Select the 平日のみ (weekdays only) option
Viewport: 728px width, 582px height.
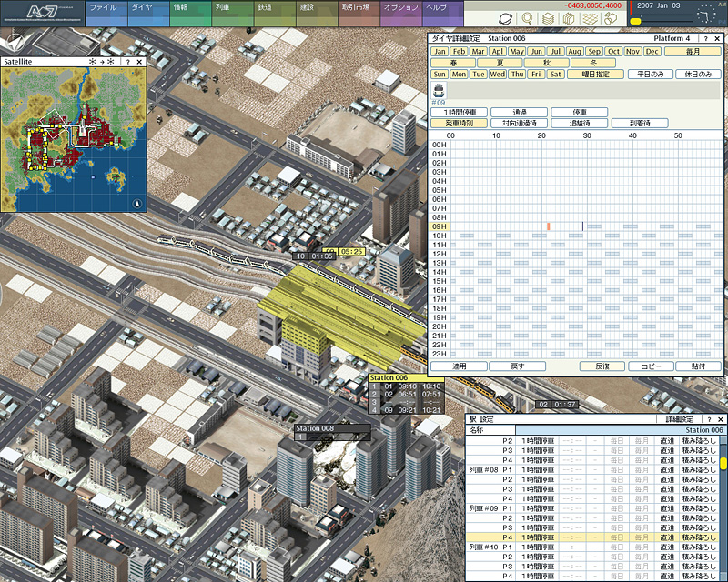pyautogui.click(x=651, y=75)
